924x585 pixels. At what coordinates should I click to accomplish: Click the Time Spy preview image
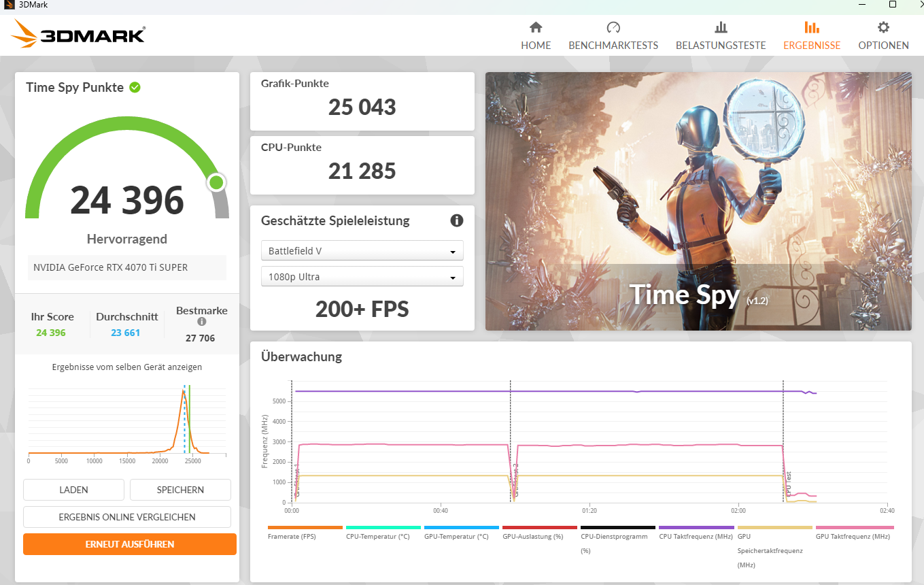point(698,201)
